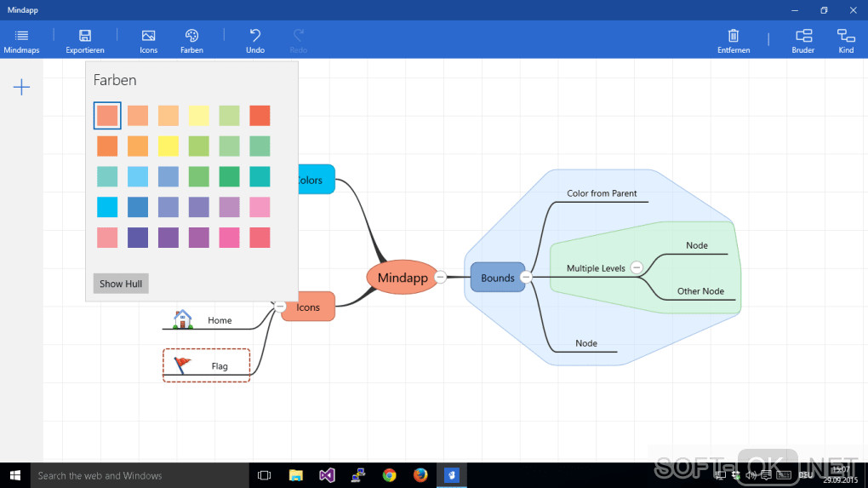
Task: Add a child node with Kind
Action: [x=846, y=41]
